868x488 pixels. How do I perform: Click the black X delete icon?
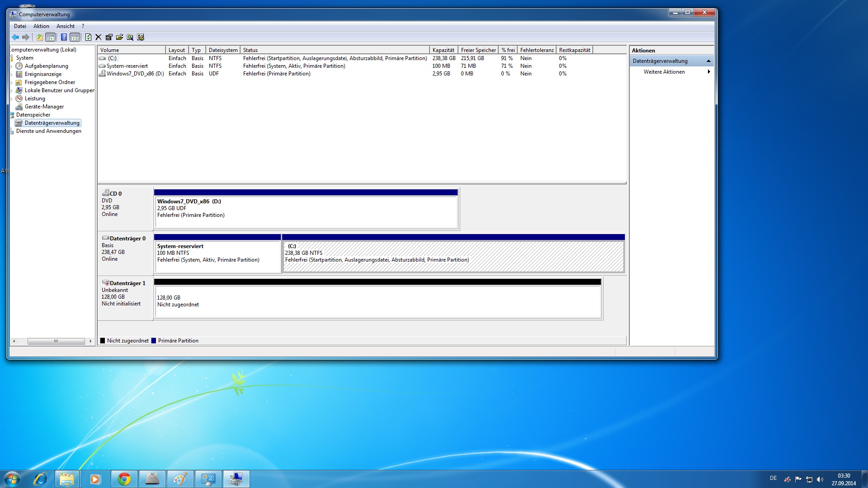tap(98, 37)
